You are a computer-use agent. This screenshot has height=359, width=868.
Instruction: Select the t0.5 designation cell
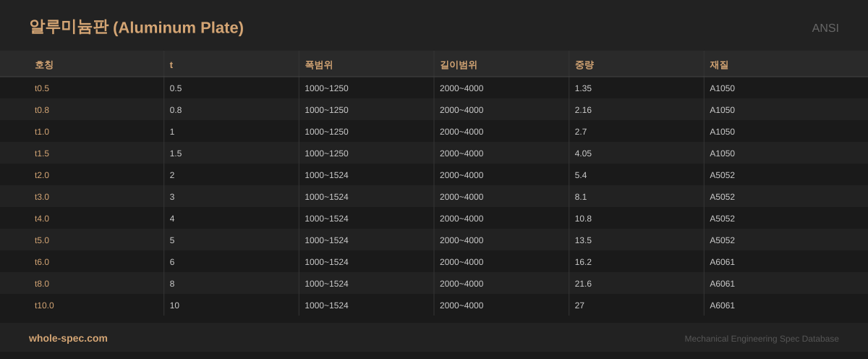tap(42, 88)
